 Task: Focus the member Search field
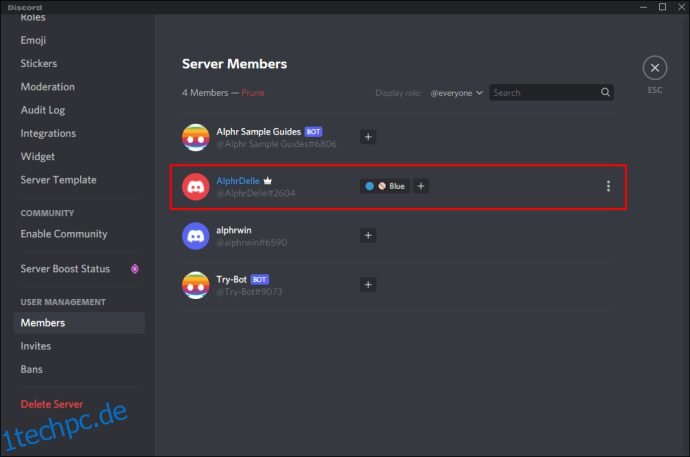[x=551, y=92]
